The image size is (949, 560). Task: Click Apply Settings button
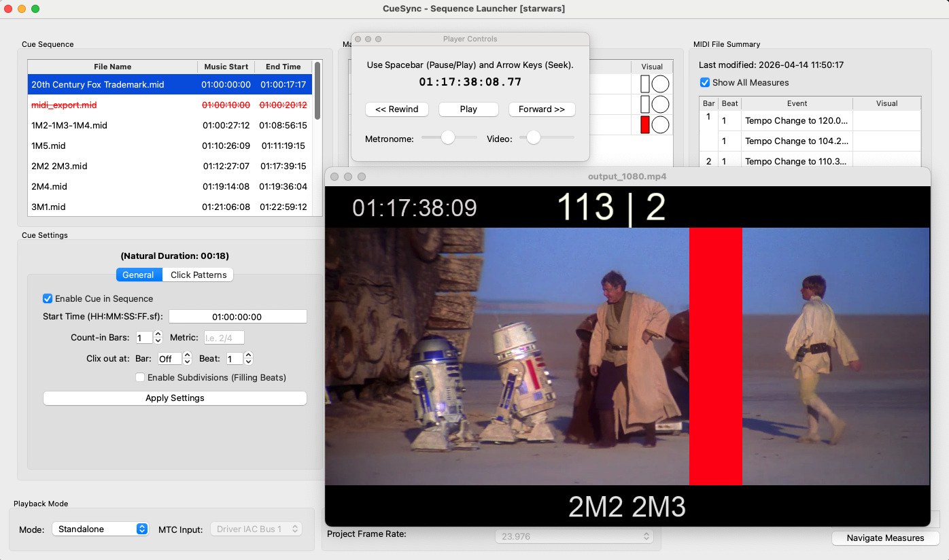175,398
